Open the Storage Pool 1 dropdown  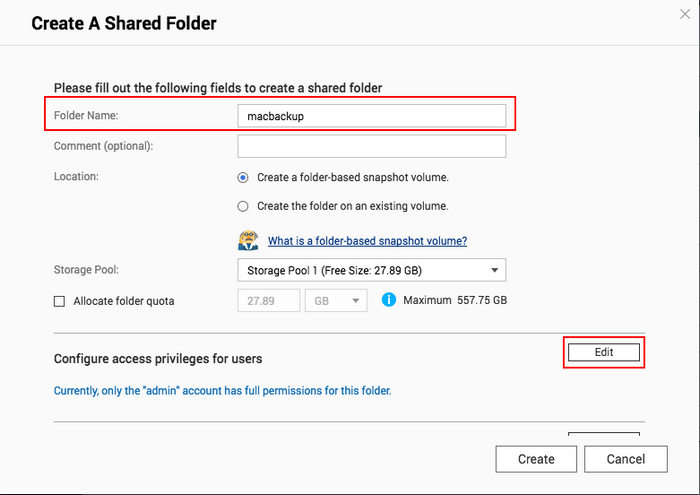click(372, 270)
